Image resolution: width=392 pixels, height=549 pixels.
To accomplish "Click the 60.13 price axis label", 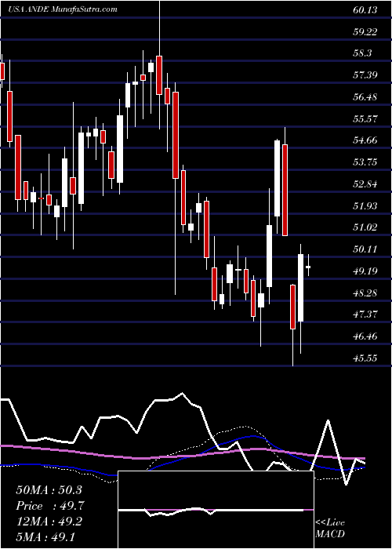I will click(x=365, y=10).
